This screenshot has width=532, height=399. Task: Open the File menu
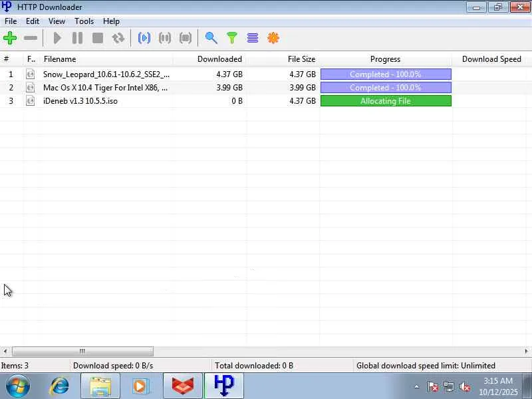[x=11, y=21]
